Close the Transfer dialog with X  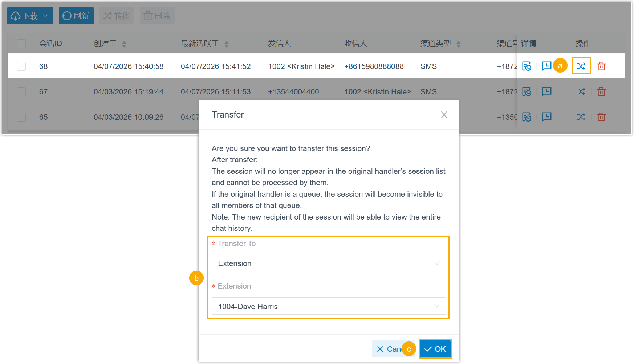click(x=444, y=115)
